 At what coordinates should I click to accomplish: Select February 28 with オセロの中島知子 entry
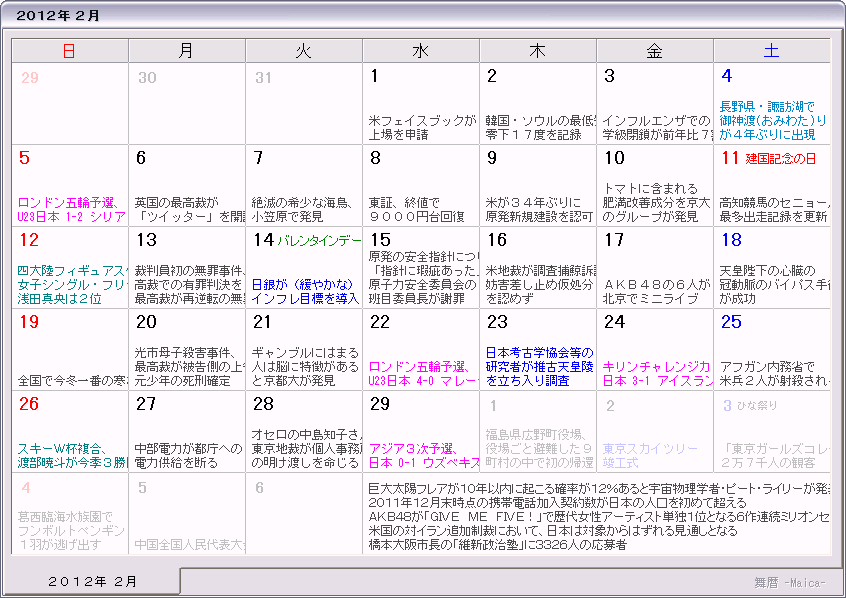pyautogui.click(x=304, y=432)
